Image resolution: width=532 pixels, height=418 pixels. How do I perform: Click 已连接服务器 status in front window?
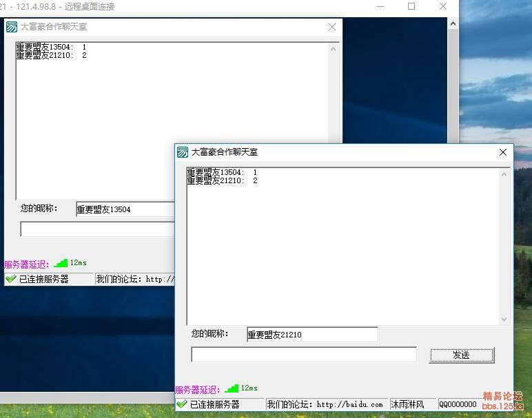215,404
